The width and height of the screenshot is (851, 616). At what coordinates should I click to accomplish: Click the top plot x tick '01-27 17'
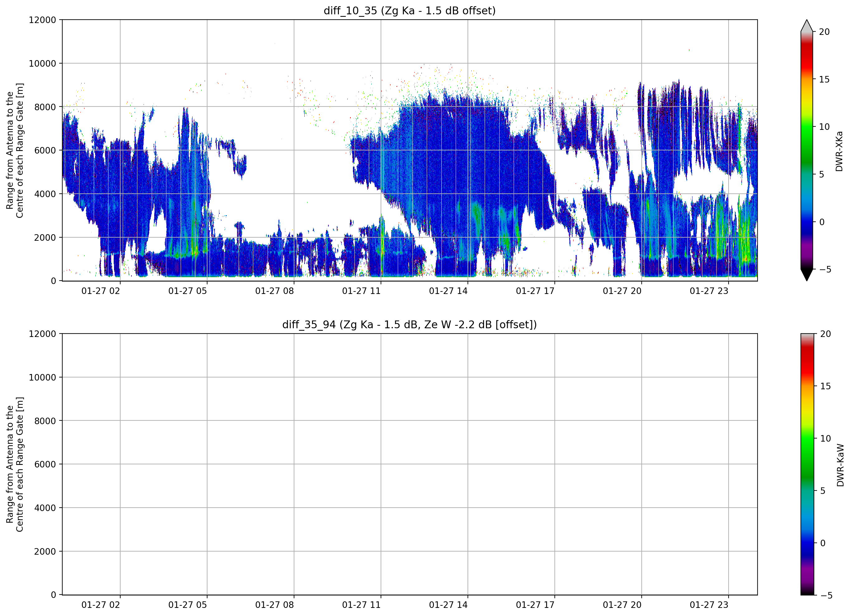coord(535,291)
